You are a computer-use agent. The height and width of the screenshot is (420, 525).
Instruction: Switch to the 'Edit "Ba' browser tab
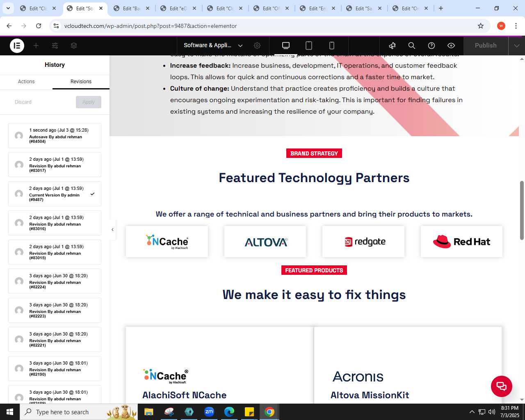click(131, 8)
